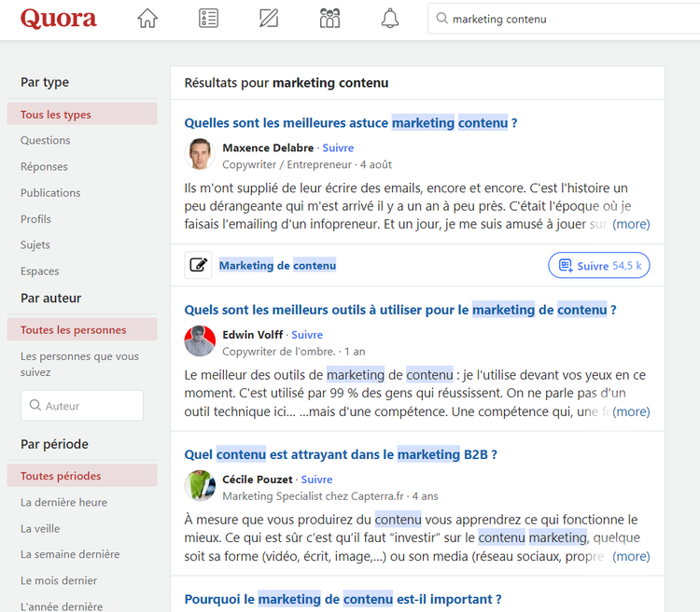The image size is (700, 612).
Task: Expand Edwin Volff's answer with (more)
Action: (631, 411)
